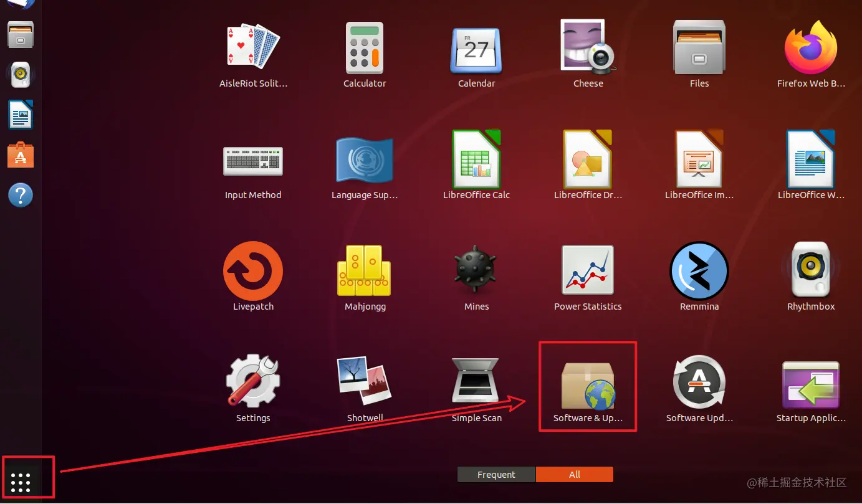Launch the Calculator app

[365, 48]
